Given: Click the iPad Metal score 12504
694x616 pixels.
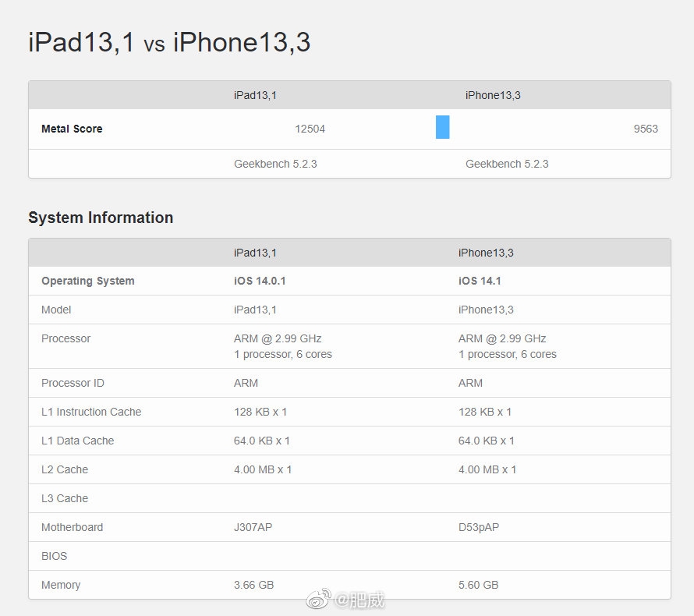Looking at the screenshot, I should pos(310,129).
